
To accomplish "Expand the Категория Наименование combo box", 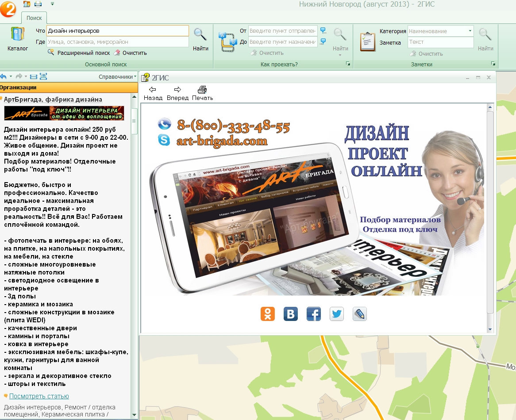I will pos(470,31).
